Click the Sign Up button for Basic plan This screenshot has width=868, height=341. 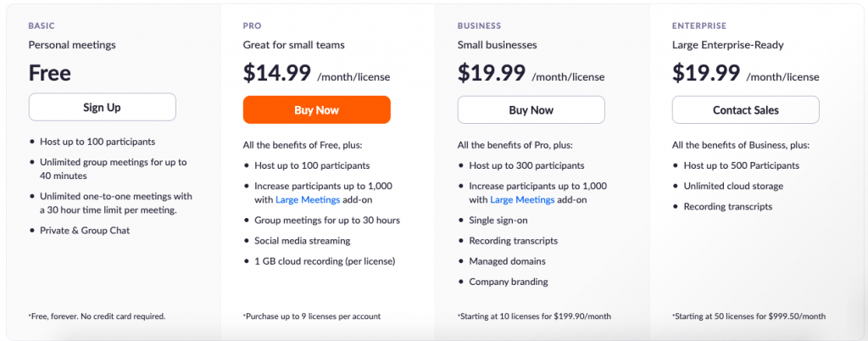103,108
